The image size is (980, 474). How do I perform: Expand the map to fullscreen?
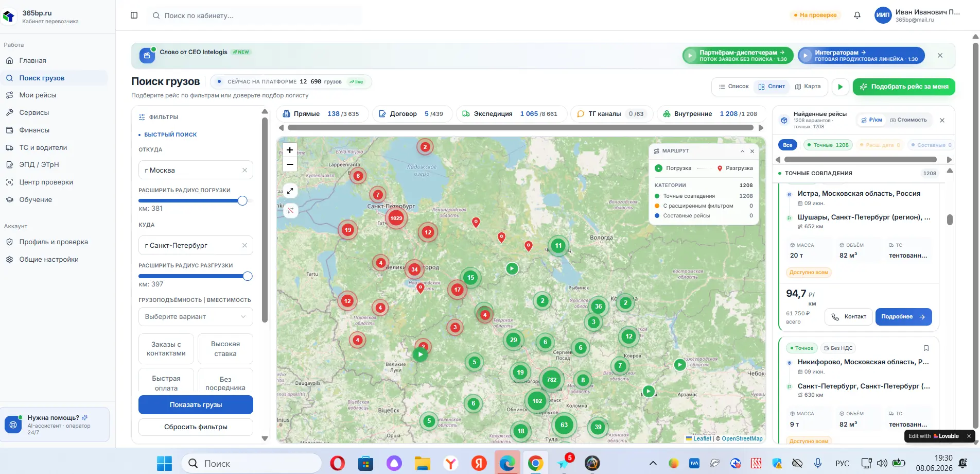290,191
